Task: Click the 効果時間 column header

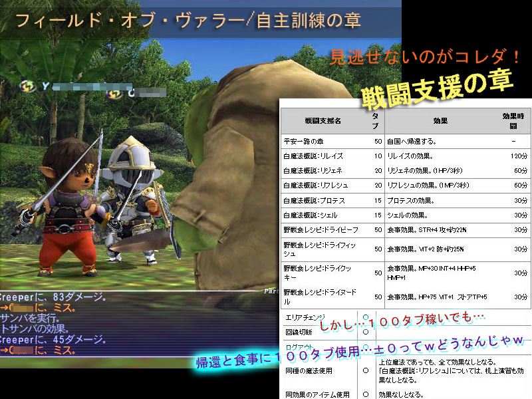Action: pyautogui.click(x=513, y=121)
